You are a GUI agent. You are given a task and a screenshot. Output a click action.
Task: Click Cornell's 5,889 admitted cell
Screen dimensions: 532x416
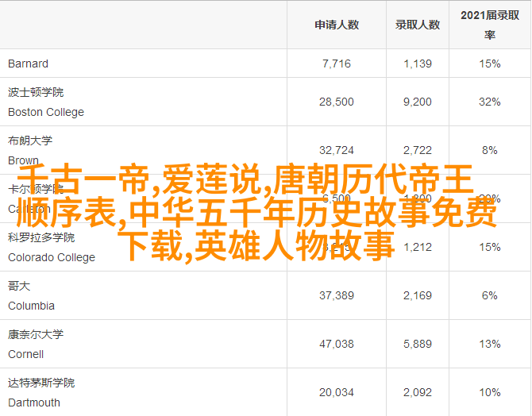pos(418,344)
